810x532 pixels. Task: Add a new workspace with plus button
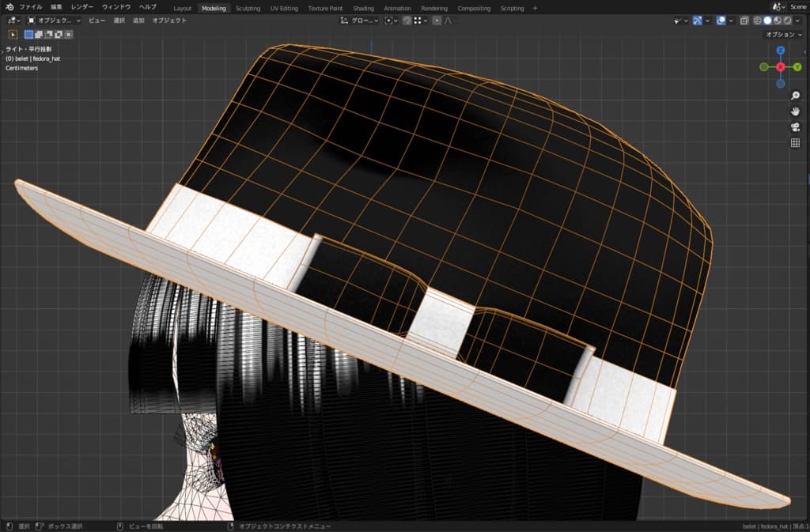click(535, 8)
